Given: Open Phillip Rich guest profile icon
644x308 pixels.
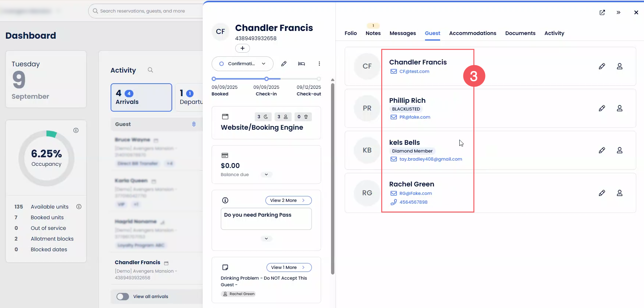Looking at the screenshot, I should [620, 108].
